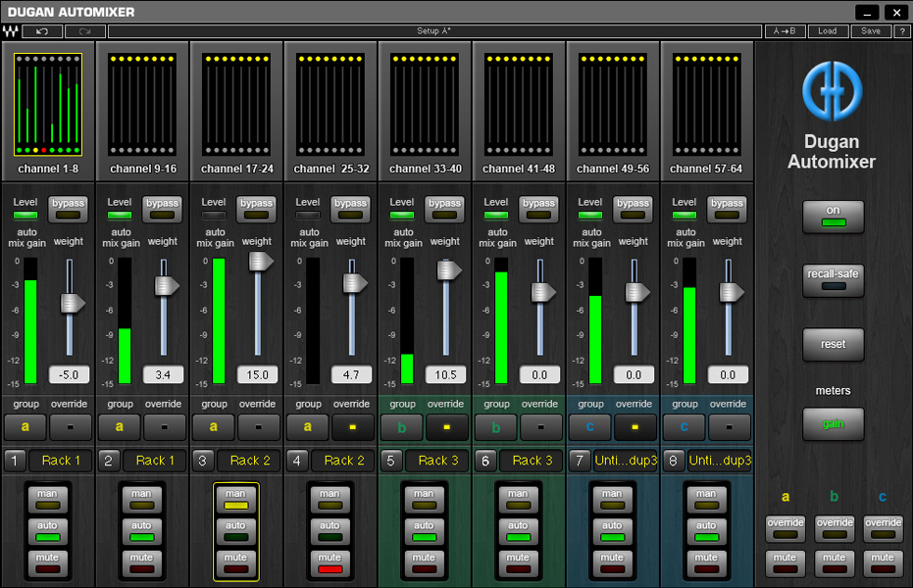
Task: Toggle group a master override
Action: pyautogui.click(x=786, y=528)
